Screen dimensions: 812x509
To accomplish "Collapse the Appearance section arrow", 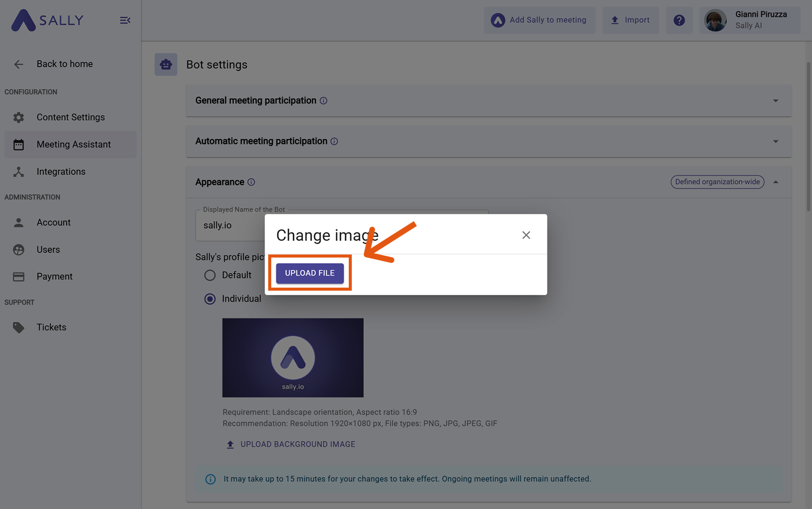I will coord(775,182).
